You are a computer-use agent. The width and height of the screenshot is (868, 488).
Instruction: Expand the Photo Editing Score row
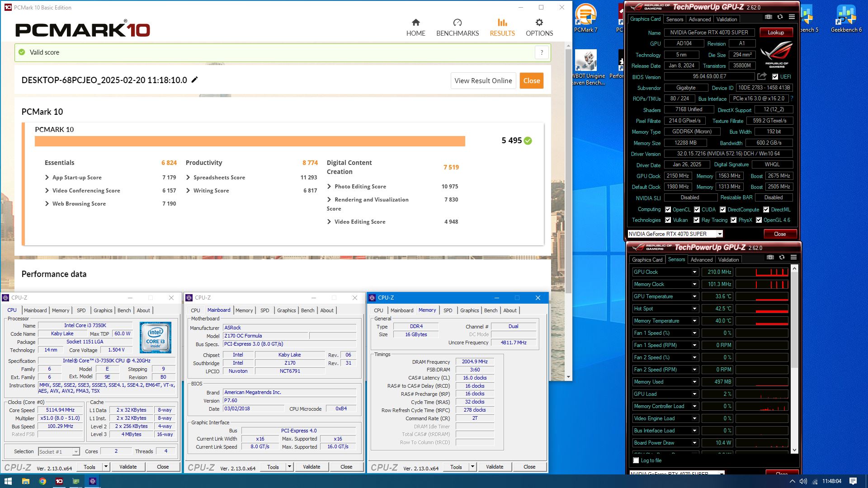tap(329, 187)
